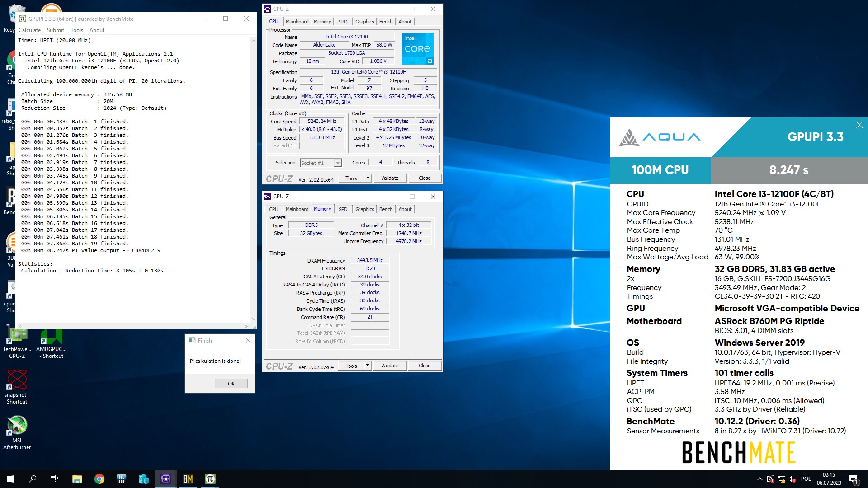This screenshot has height=488, width=868.
Task: Open the blue servers taskbar icon
Action: pos(143,479)
